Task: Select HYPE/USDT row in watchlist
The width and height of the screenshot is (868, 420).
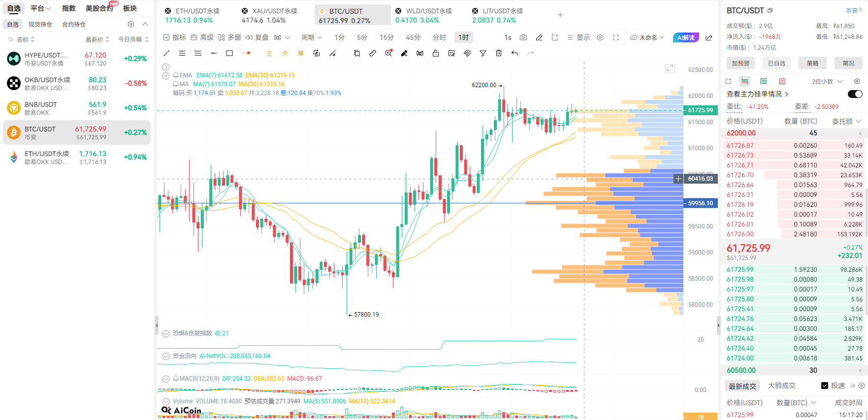Action: pyautogui.click(x=77, y=59)
